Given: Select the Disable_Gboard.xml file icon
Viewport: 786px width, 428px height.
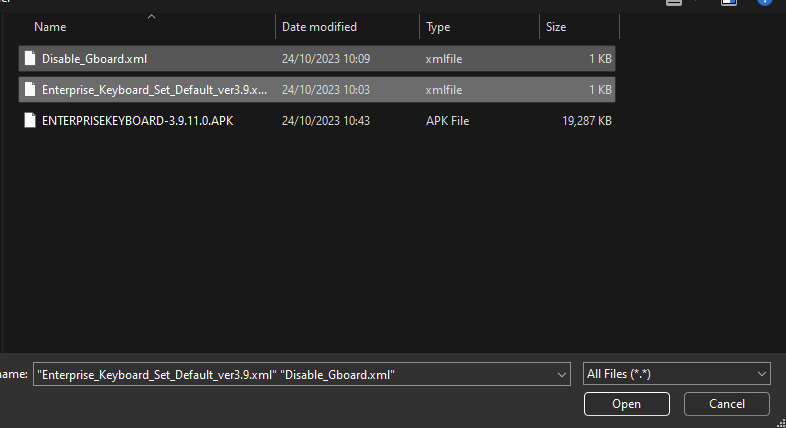Looking at the screenshot, I should pyautogui.click(x=30, y=59).
